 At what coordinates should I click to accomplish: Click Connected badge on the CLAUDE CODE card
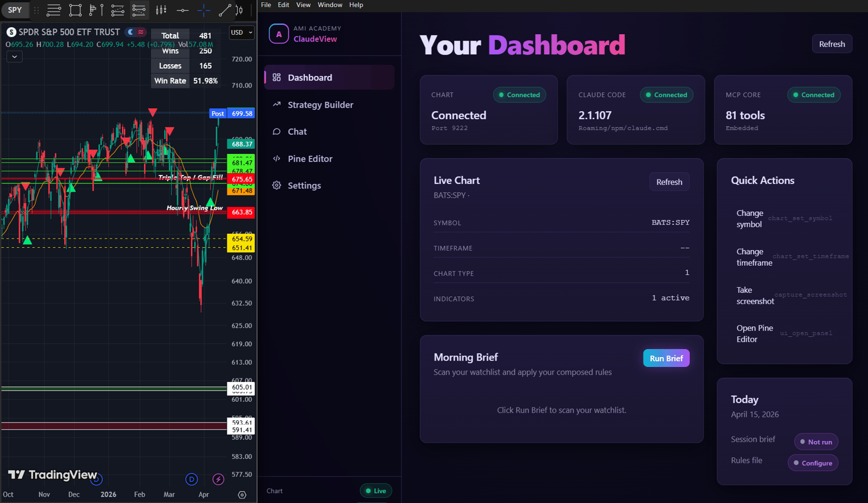667,95
